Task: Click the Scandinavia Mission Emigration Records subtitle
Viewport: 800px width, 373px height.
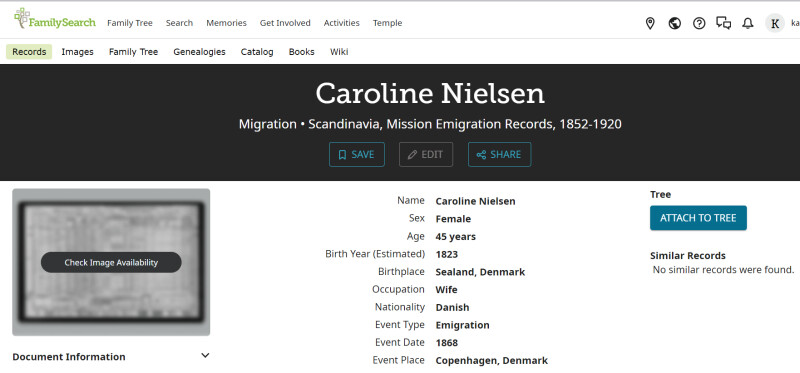Action: [x=430, y=124]
